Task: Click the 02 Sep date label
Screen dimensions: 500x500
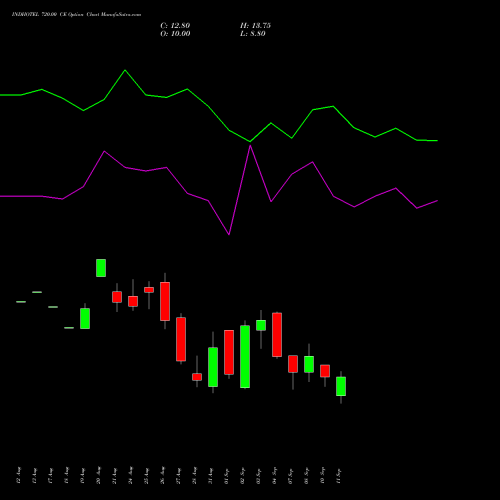Action: click(x=243, y=475)
